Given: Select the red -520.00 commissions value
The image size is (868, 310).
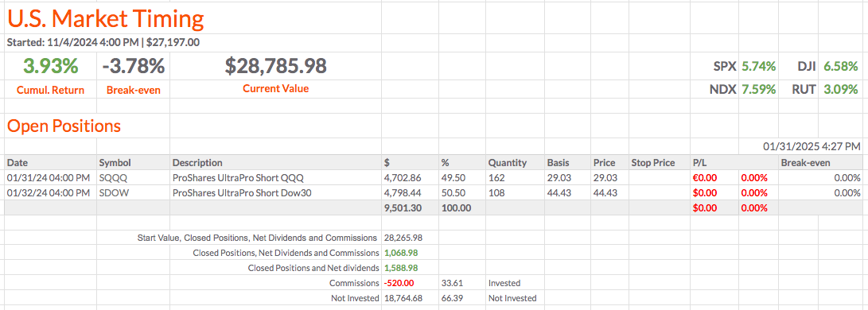Looking at the screenshot, I should [x=399, y=283].
